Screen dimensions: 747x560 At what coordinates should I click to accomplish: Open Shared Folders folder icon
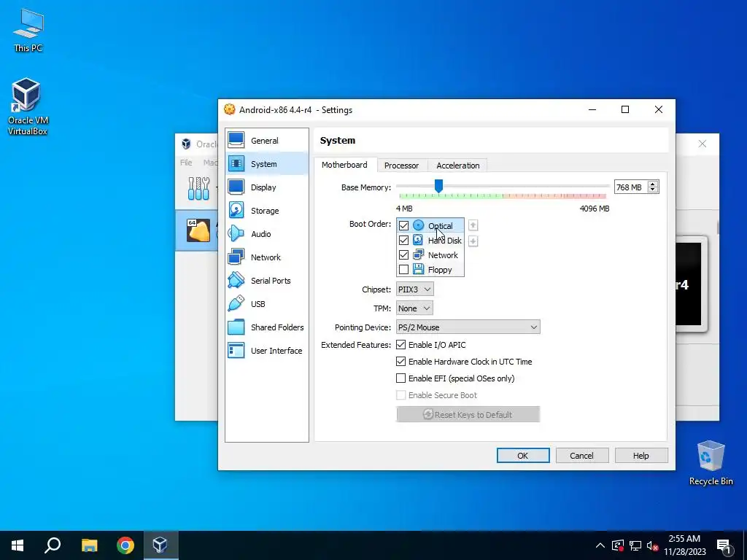click(236, 327)
